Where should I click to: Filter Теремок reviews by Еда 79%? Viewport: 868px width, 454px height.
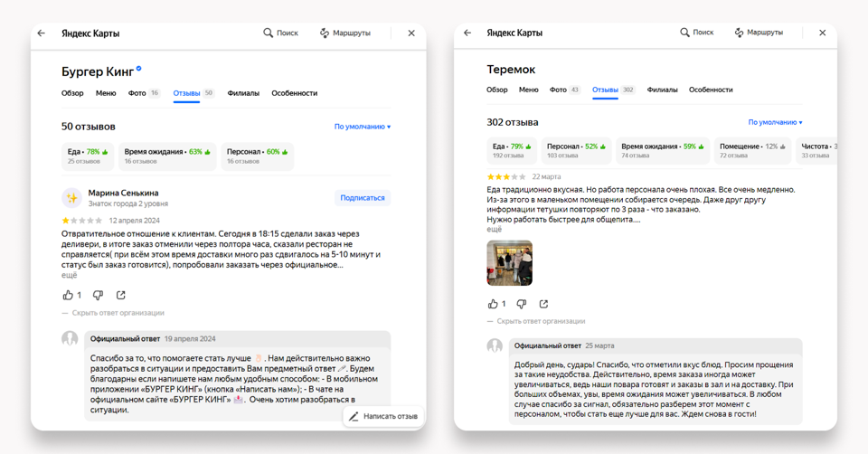click(512, 151)
